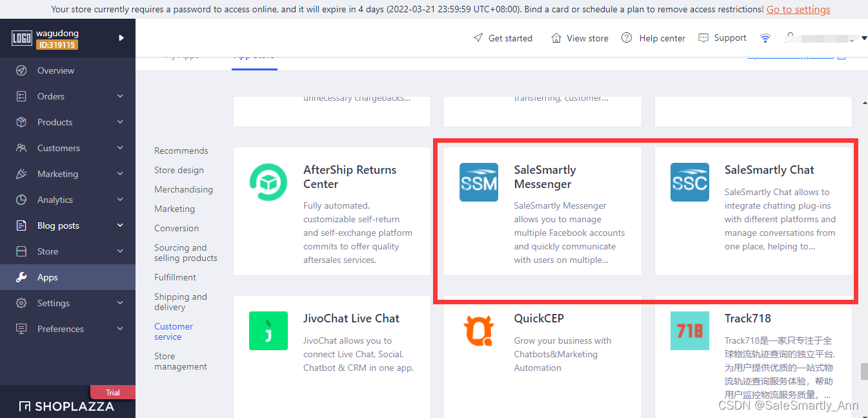Screen dimensions: 868x418
Task: Select the Merchandising category
Action: 183,189
